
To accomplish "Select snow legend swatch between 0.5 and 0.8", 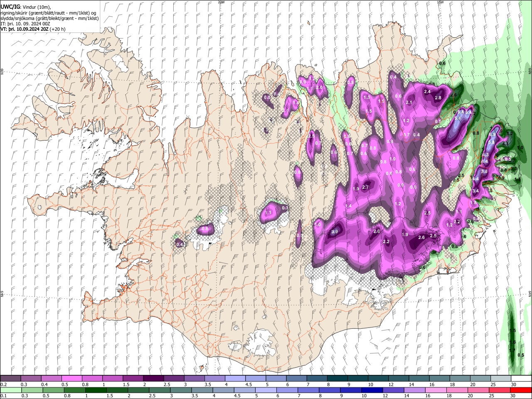I will [71, 378].
